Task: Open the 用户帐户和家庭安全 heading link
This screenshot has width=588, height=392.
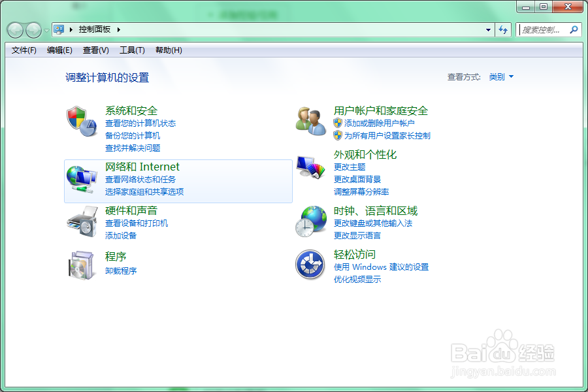Action: tap(381, 110)
